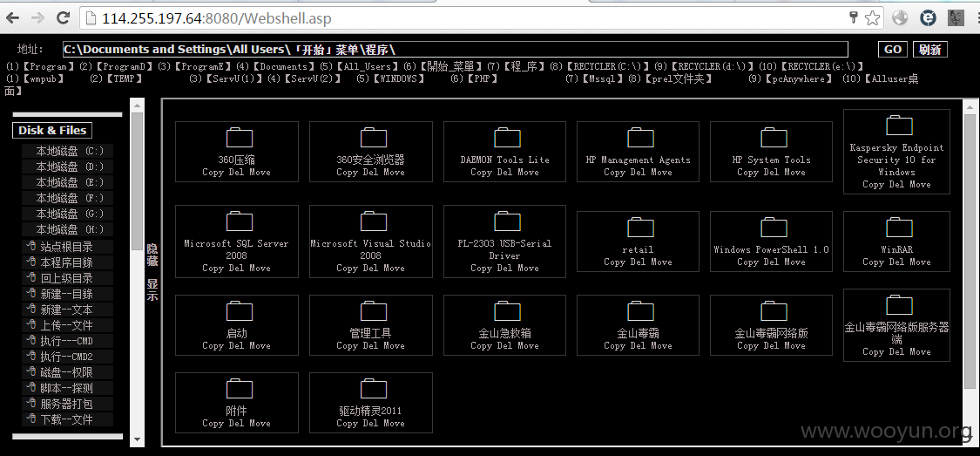The height and width of the screenshot is (456, 980).
Task: Open the DAEMON Tools Lite folder icon
Action: (x=508, y=138)
